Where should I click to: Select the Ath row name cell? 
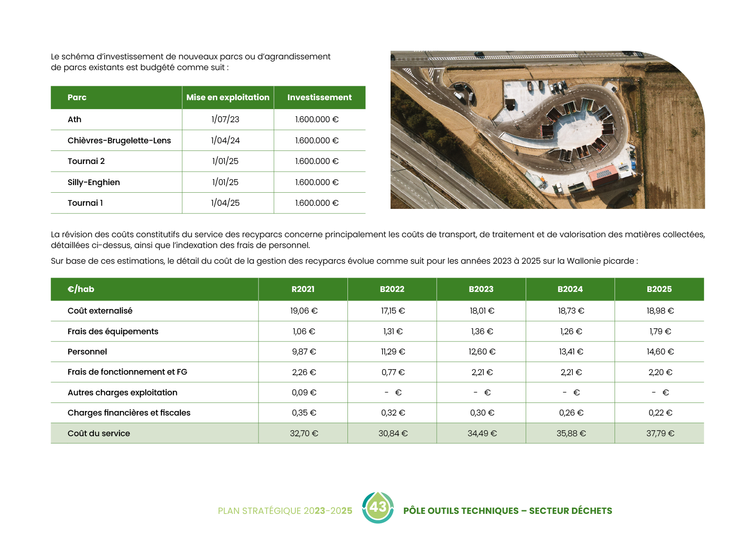click(x=75, y=119)
